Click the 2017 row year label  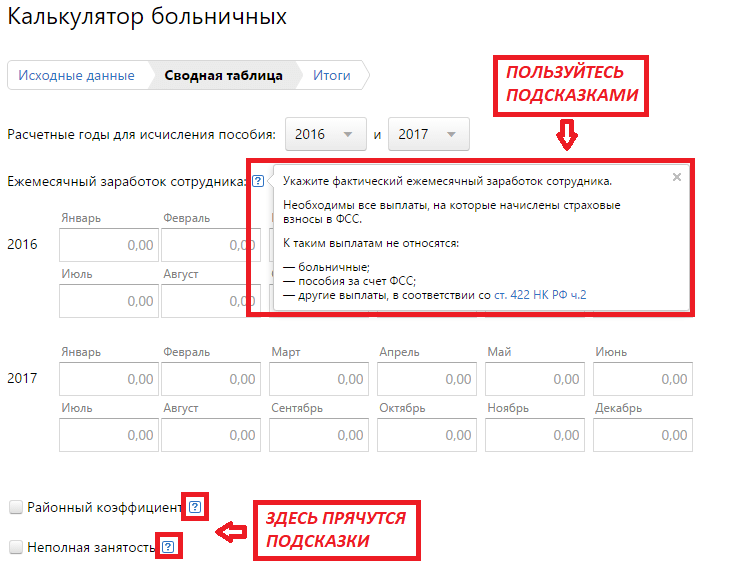[22, 378]
